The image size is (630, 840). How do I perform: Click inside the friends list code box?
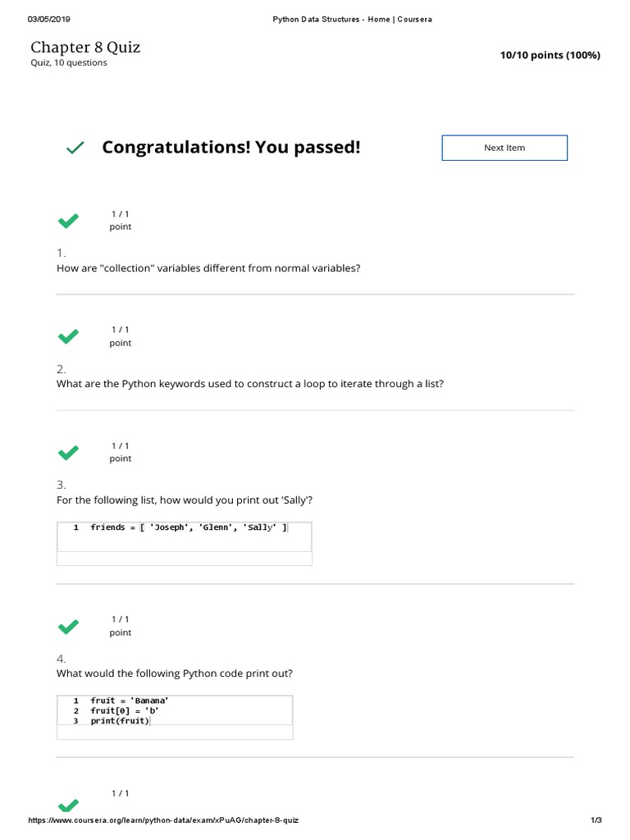point(185,543)
